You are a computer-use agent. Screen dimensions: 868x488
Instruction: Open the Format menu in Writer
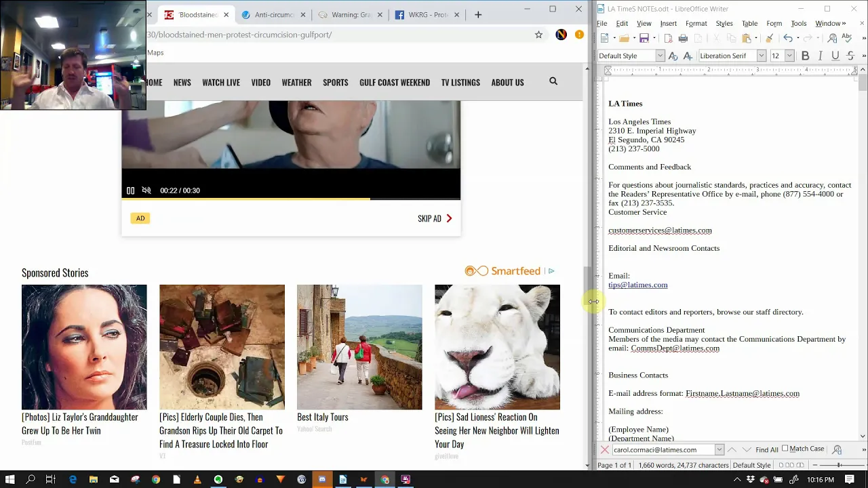[x=696, y=23]
